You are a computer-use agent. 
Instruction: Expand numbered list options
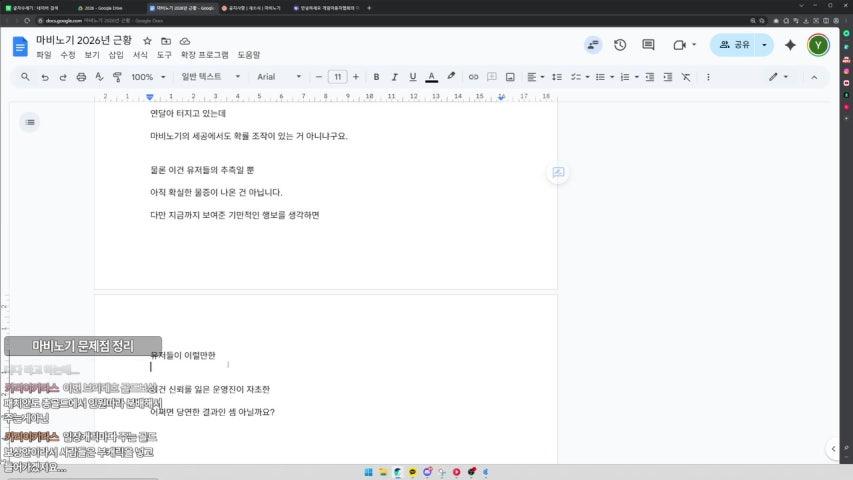pyautogui.click(x=636, y=77)
